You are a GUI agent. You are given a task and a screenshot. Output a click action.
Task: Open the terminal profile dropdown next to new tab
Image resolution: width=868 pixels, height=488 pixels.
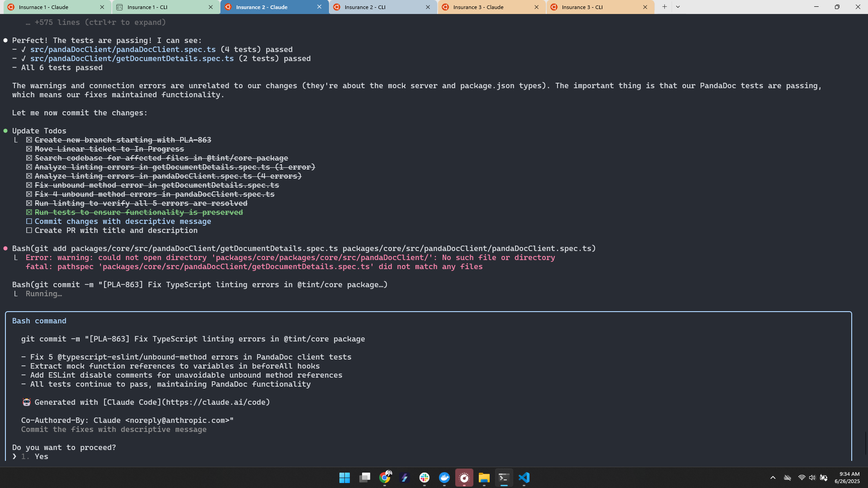click(677, 7)
